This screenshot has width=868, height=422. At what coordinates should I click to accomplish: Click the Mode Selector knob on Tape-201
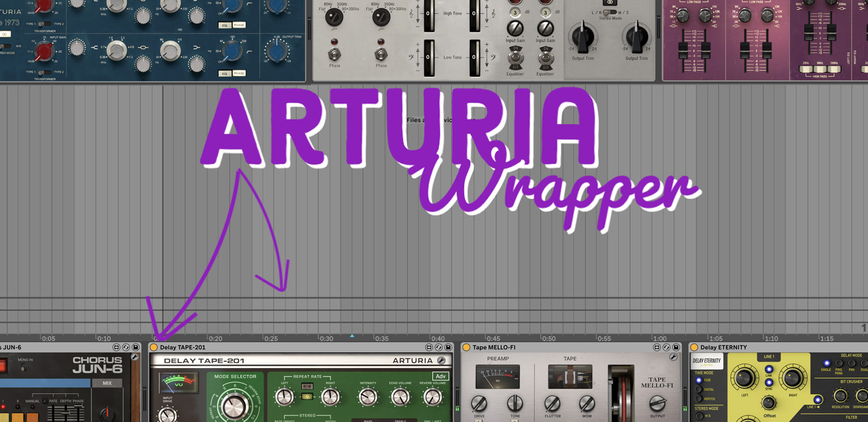235,405
